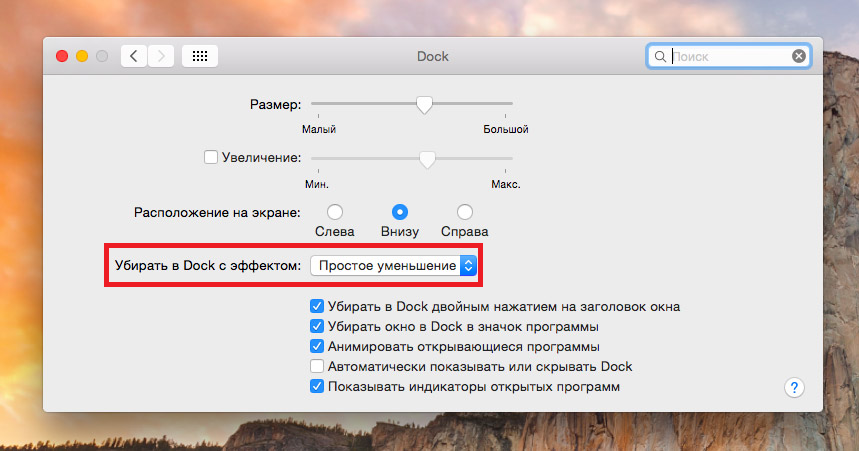Click the magnifying glass search icon
The height and width of the screenshot is (451, 859).
(x=660, y=56)
